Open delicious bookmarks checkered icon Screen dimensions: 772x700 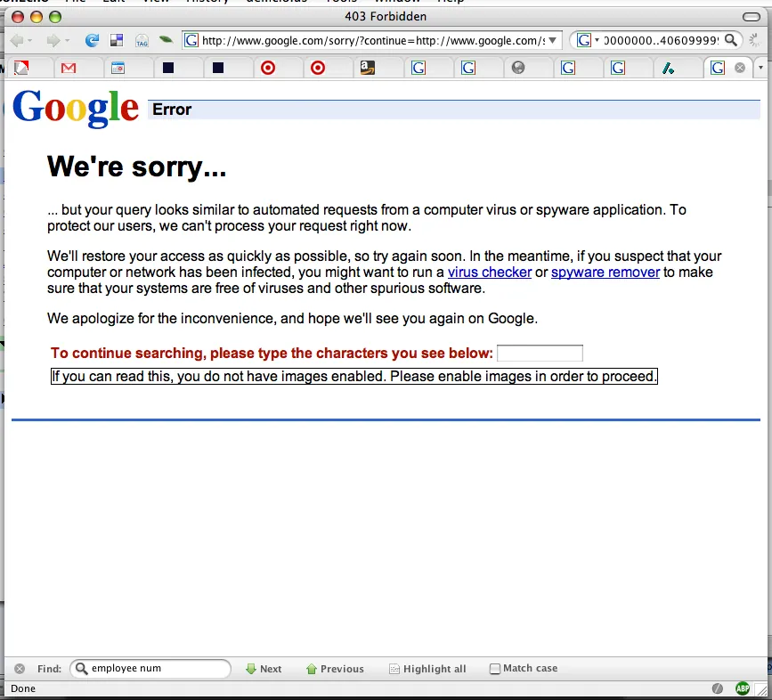pyautogui.click(x=117, y=40)
